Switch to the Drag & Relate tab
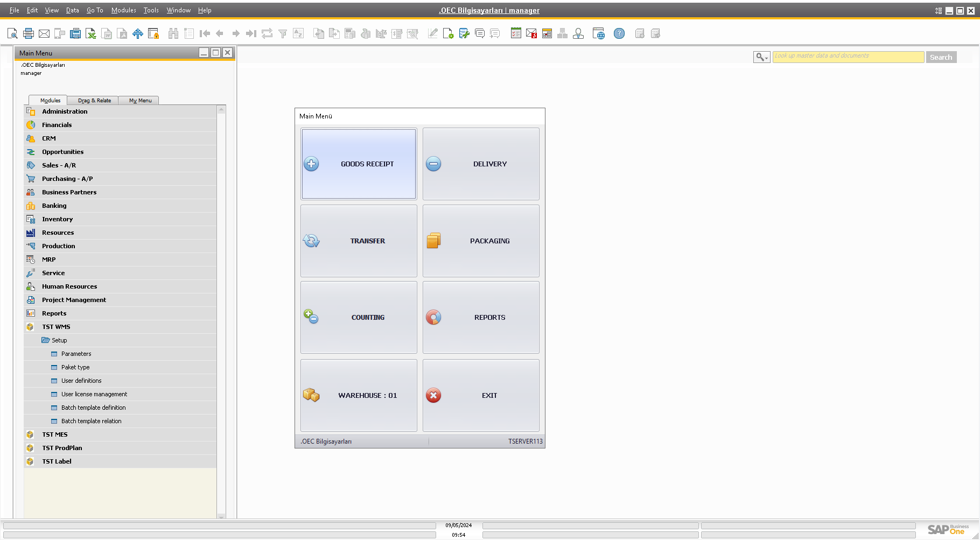 coord(94,101)
